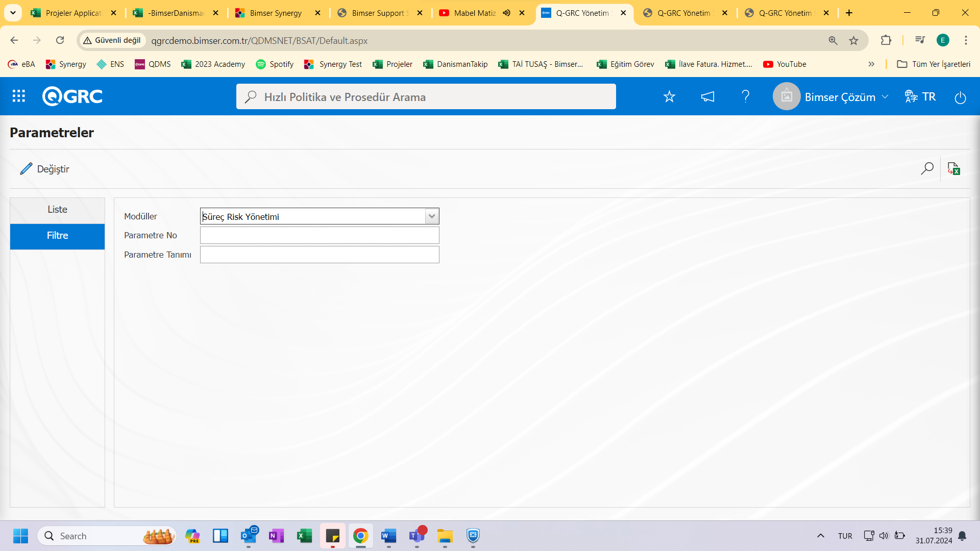
Task: Click the Parametre Tanımı input field
Action: (x=320, y=255)
